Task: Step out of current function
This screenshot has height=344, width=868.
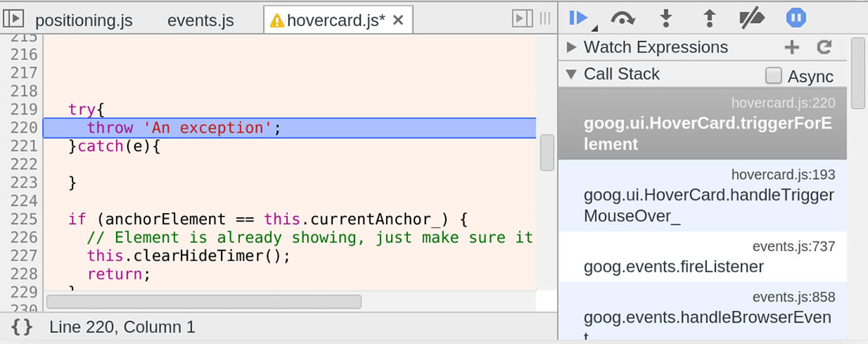Action: (x=709, y=17)
